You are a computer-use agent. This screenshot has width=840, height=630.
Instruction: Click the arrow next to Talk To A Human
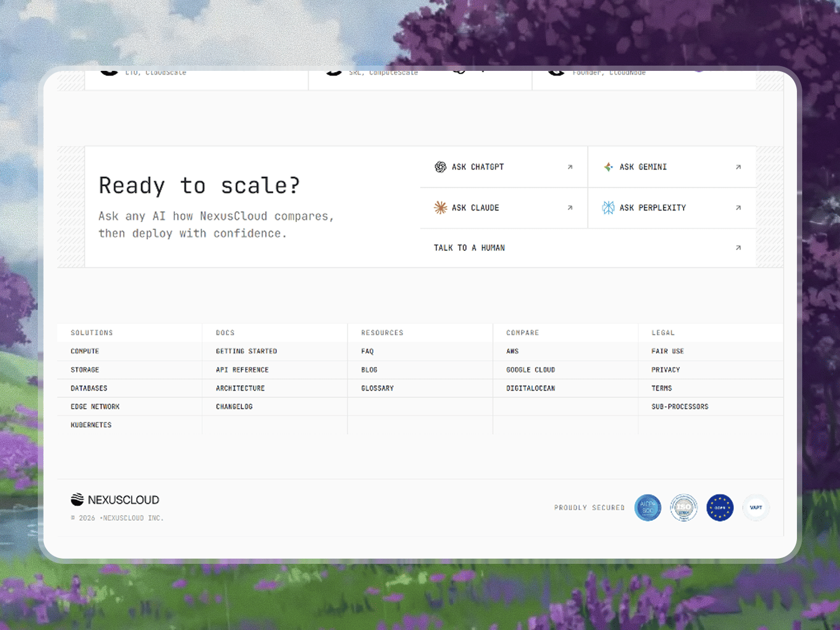pyautogui.click(x=738, y=247)
